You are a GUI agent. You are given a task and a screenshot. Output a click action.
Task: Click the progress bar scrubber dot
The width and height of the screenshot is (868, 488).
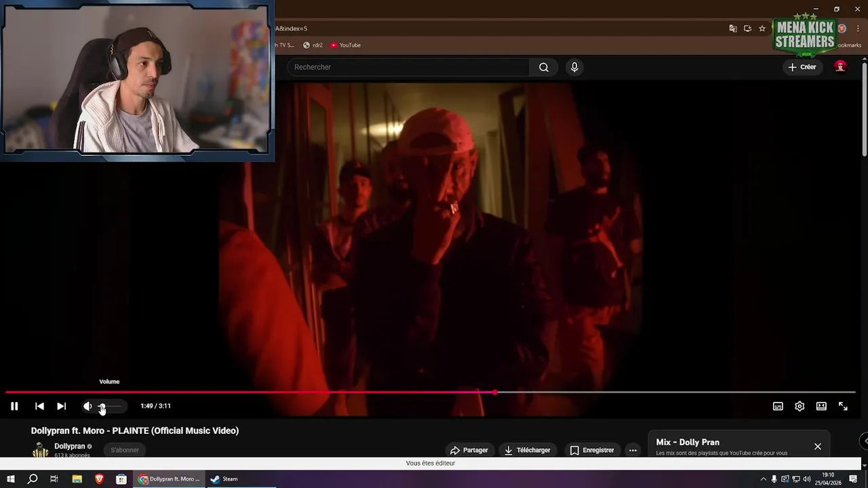pos(495,392)
